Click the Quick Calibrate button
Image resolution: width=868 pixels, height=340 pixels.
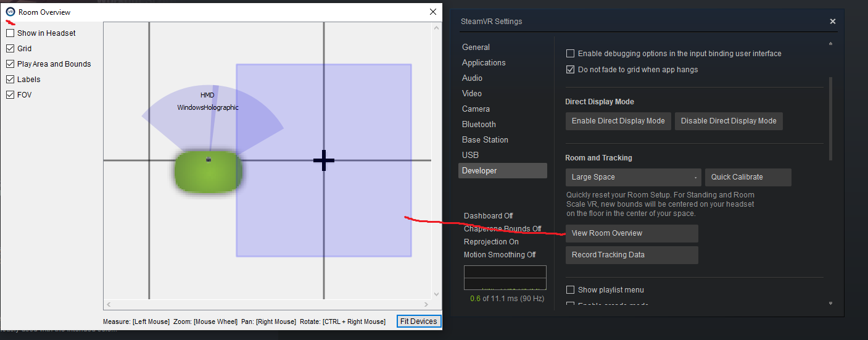point(748,177)
